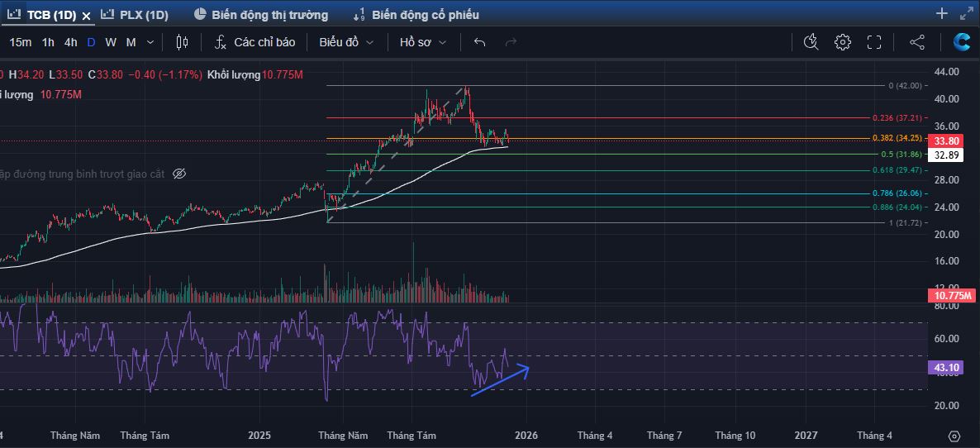Click the volume tag 10.775M on axis

[952, 296]
